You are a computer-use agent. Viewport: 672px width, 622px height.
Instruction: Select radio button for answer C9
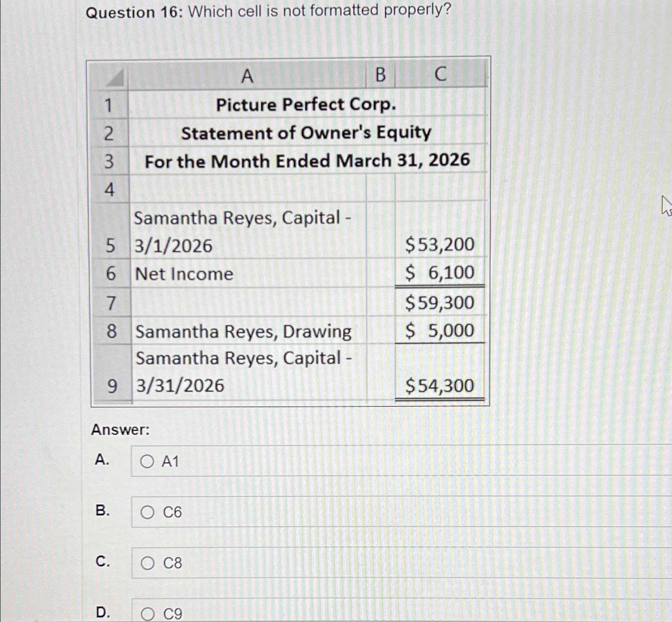click(147, 614)
